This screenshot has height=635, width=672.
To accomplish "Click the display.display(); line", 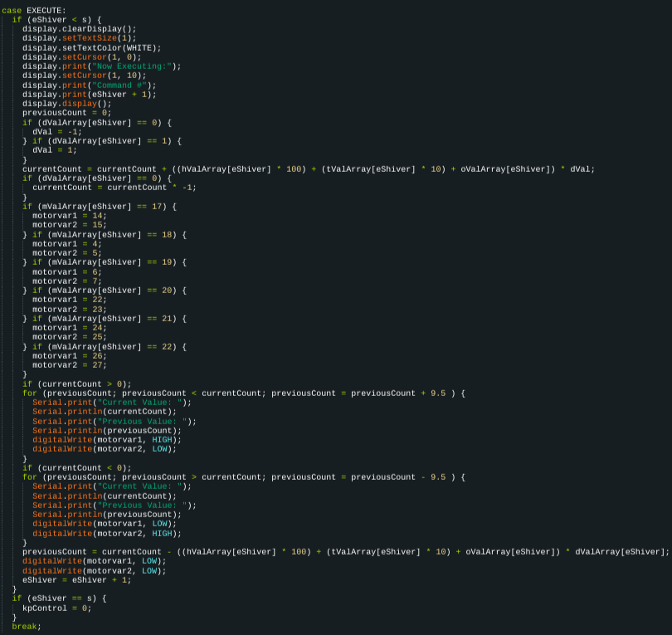I will point(67,104).
